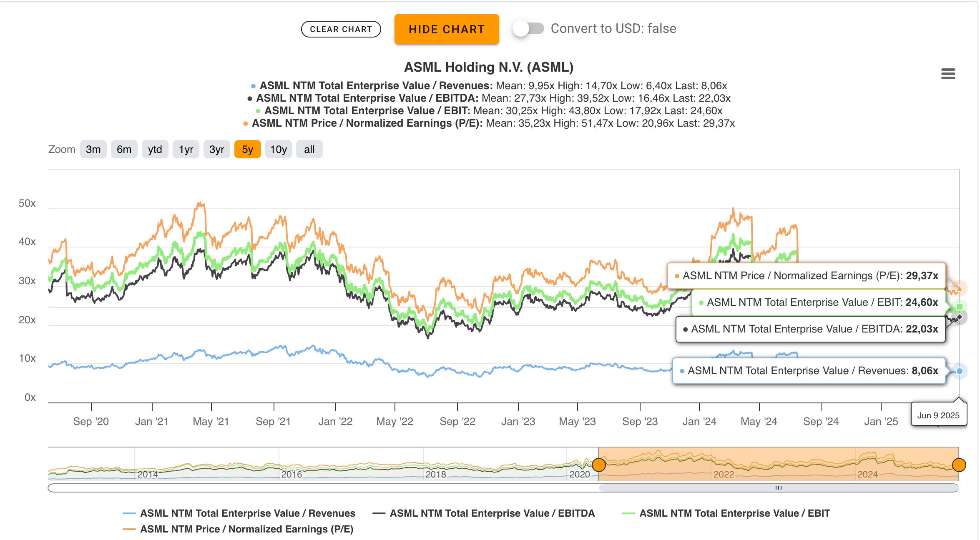
Task: Click the blue EV/Revenues endpoint marker
Action: [959, 371]
